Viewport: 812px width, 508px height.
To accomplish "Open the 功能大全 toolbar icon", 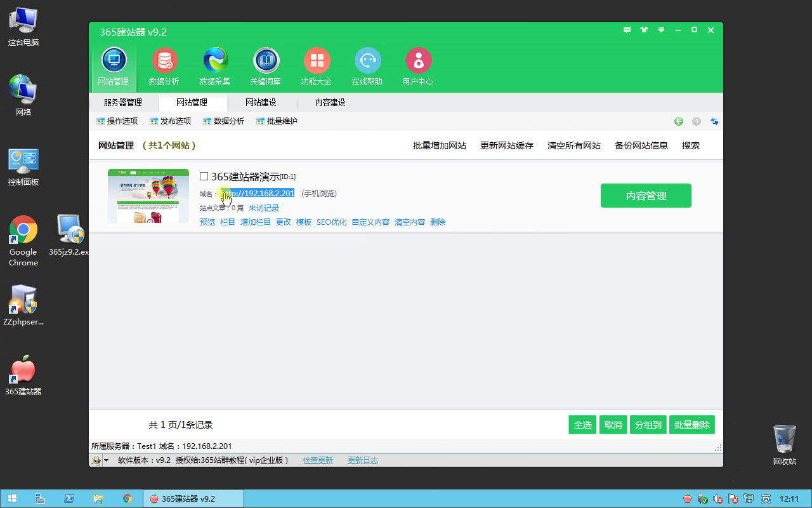I will click(317, 67).
